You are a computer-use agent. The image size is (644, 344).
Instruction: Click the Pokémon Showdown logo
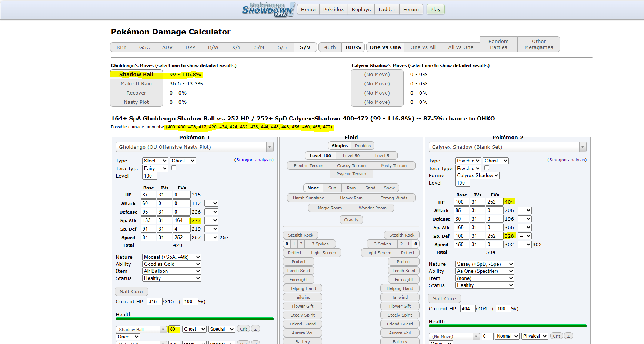pyautogui.click(x=268, y=9)
